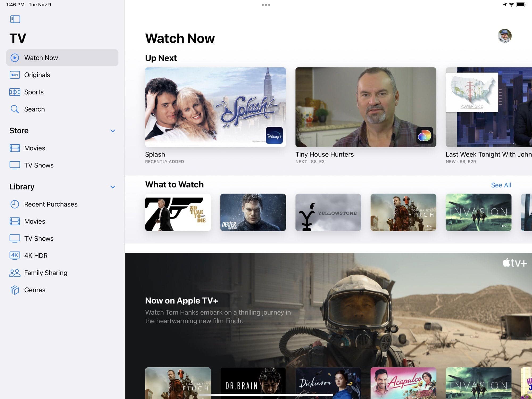
Task: Click the Genres icon in the sidebar
Action: (15, 290)
